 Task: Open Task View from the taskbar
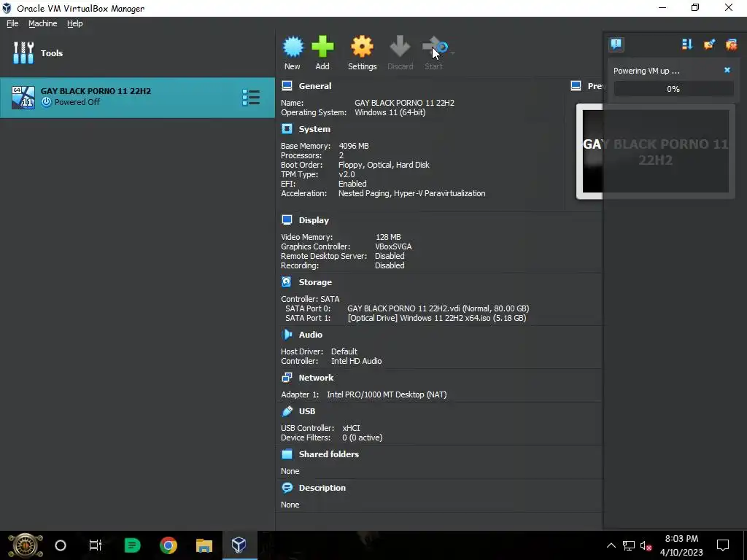pyautogui.click(x=96, y=545)
